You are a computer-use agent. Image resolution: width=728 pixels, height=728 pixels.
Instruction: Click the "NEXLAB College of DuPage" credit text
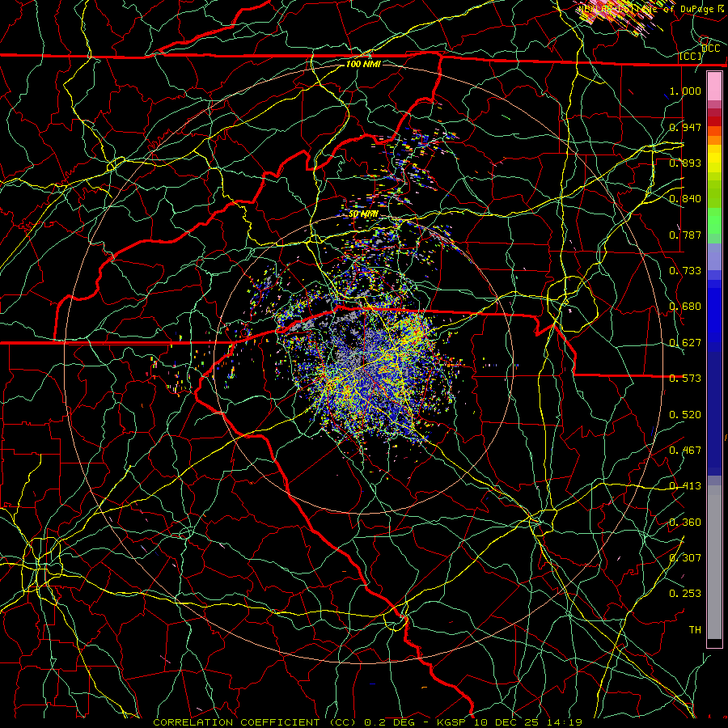[x=648, y=9]
